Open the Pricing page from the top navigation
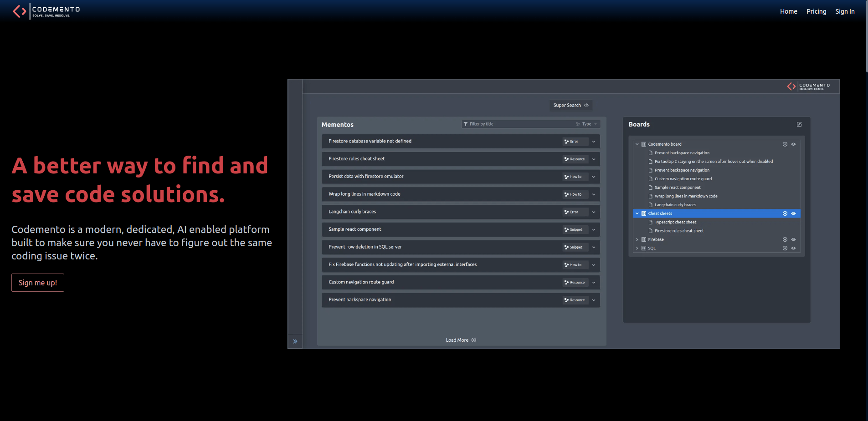 pos(816,11)
